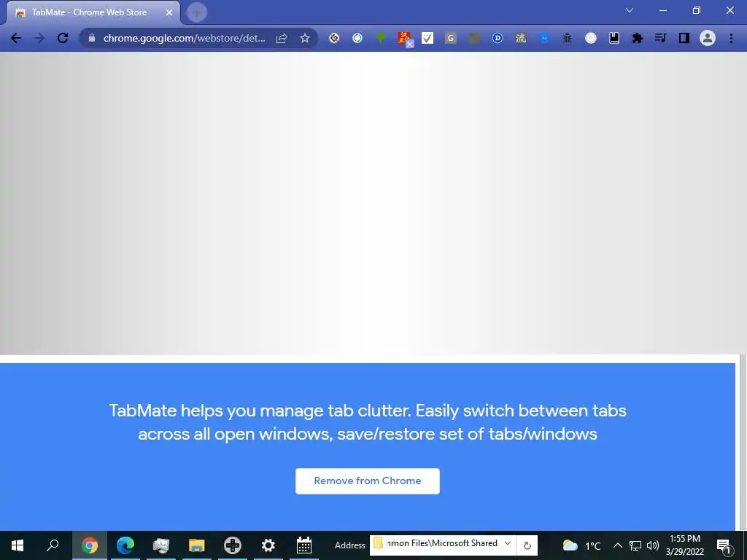747x560 pixels.
Task: Toggle the Chrome side panel
Action: (684, 38)
